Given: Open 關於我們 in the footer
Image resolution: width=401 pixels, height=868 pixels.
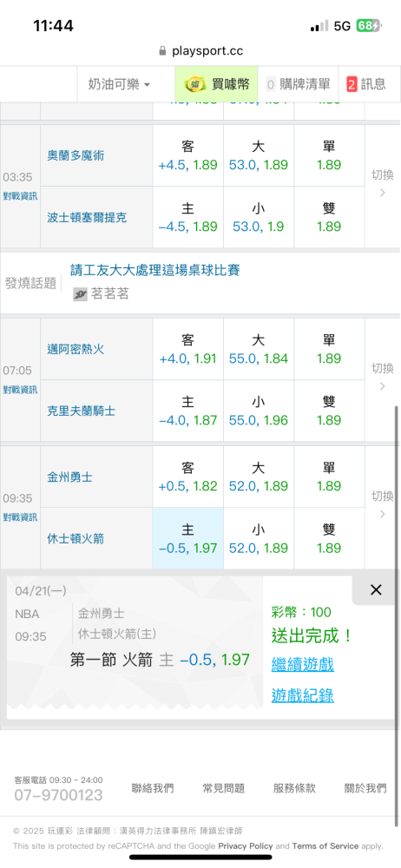Looking at the screenshot, I should [365, 788].
